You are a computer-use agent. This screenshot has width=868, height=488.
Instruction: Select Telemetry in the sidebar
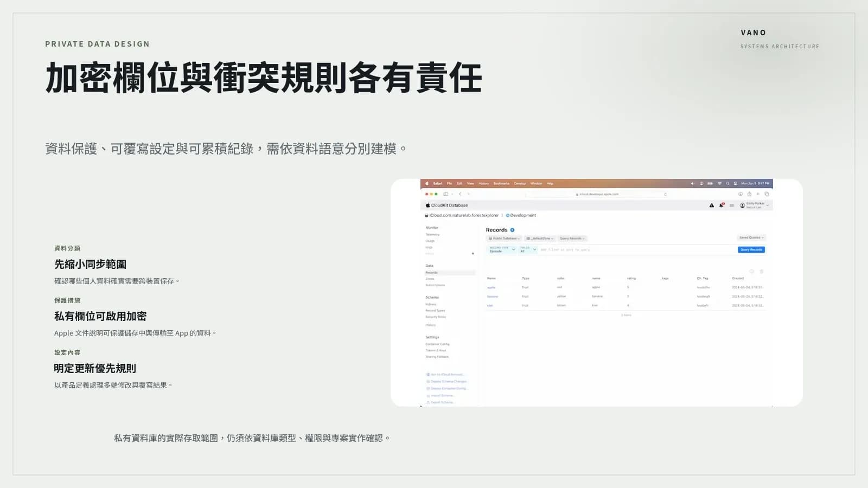432,234
